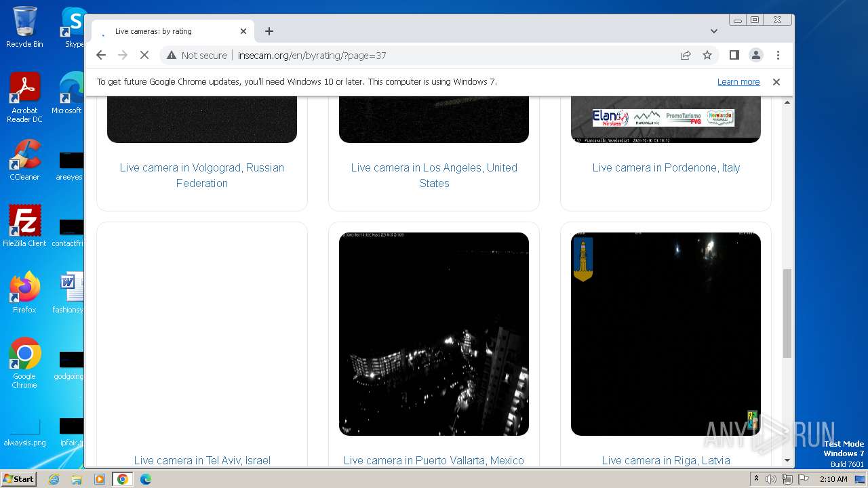Expand the tab search dropdown

pos(714,31)
